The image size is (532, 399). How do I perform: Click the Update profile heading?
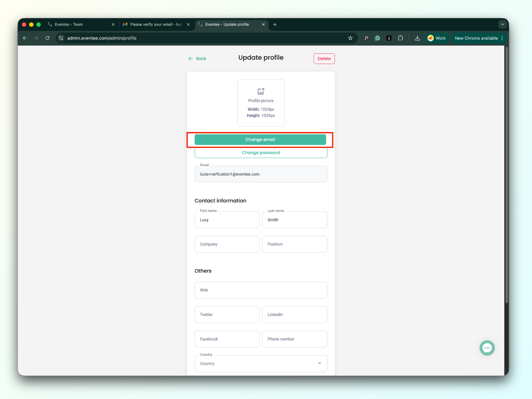pos(261,58)
